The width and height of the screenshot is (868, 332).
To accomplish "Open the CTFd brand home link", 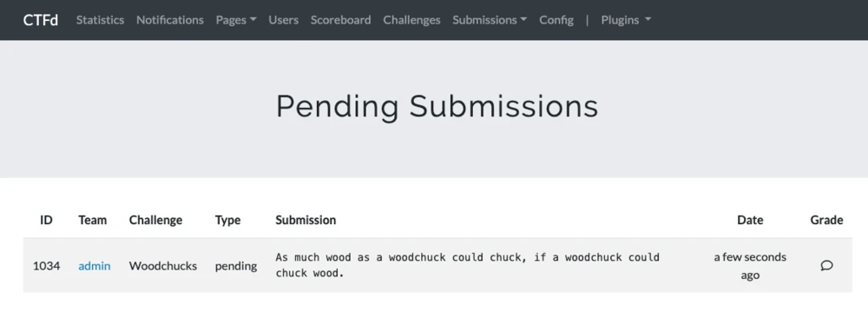I will pos(41,20).
